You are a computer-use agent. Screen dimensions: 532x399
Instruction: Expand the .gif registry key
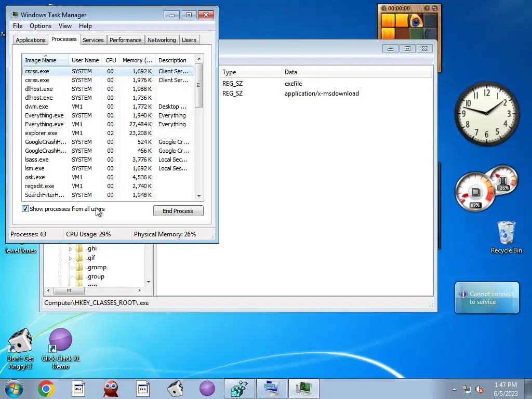click(70, 259)
